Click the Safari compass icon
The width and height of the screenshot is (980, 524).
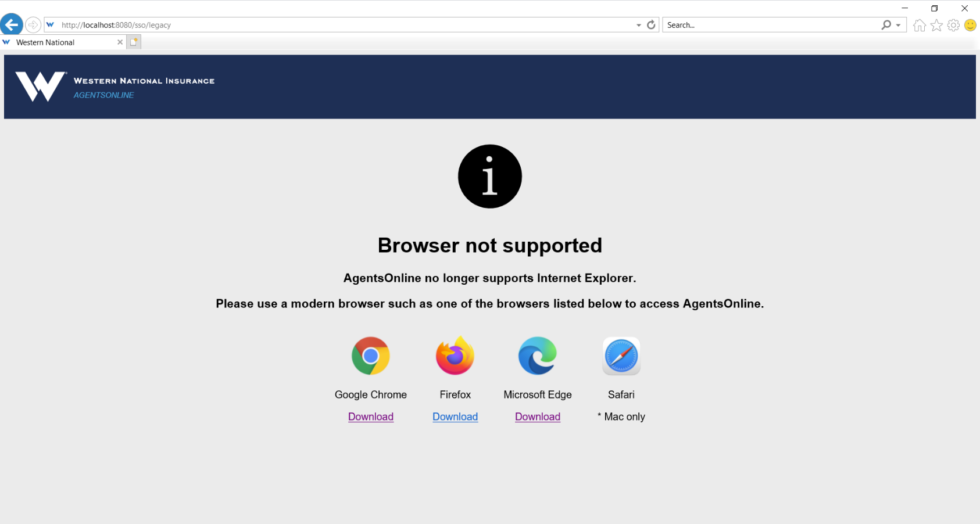621,356
